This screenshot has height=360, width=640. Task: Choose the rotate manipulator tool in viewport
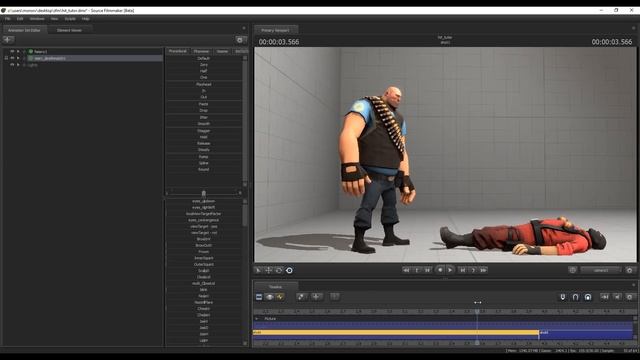tap(279, 270)
